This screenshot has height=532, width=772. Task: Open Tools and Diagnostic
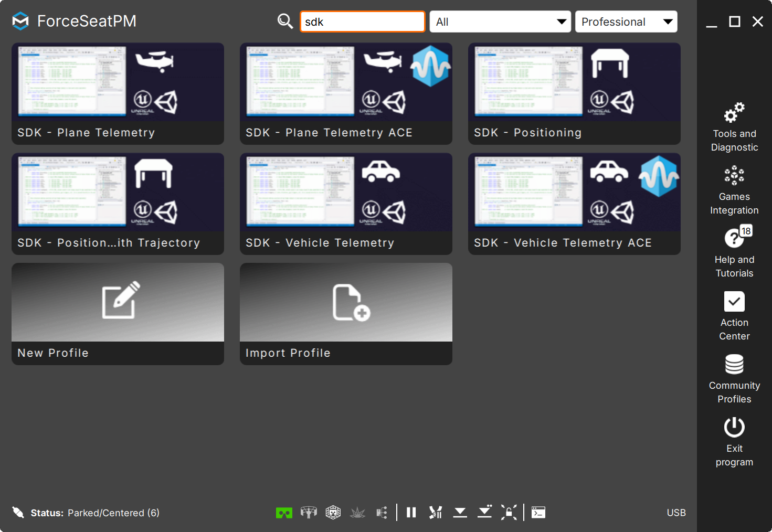pos(734,127)
